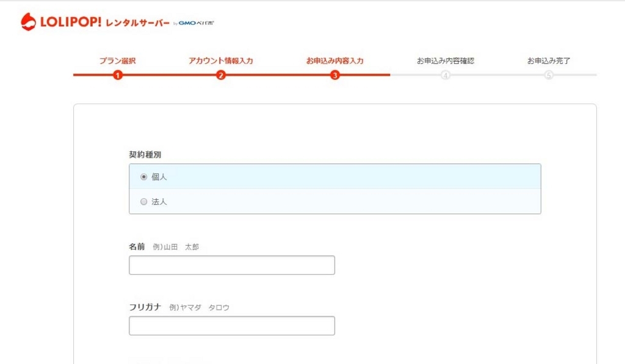Click the example text 例)ヤマダ タロウ
The image size is (625, 364).
[x=200, y=307]
